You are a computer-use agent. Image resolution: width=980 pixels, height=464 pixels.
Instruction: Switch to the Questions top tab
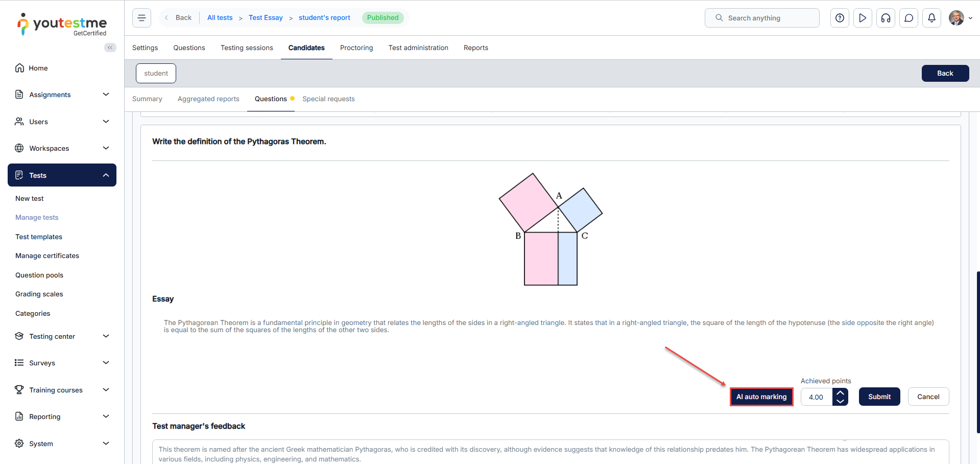click(189, 48)
